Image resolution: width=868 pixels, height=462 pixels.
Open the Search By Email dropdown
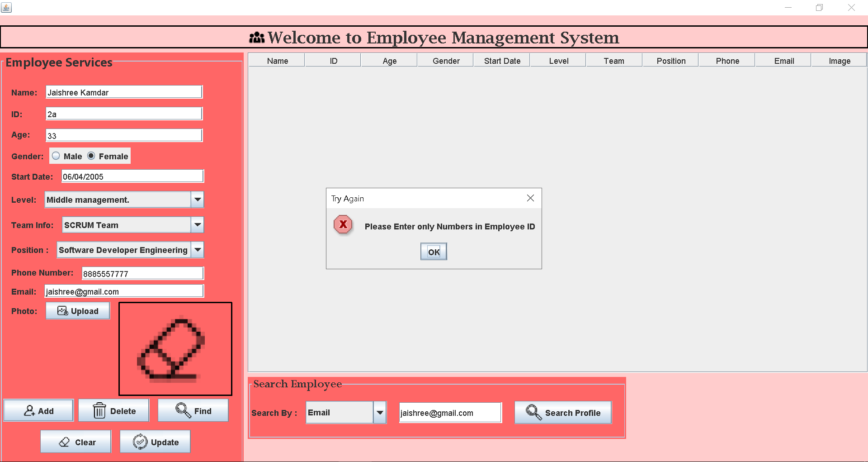[x=380, y=412]
